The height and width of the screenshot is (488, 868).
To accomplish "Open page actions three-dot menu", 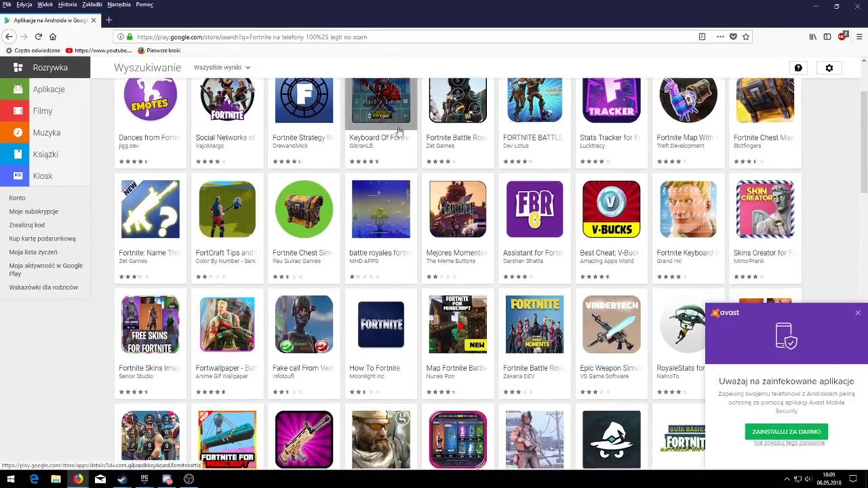I will (720, 37).
